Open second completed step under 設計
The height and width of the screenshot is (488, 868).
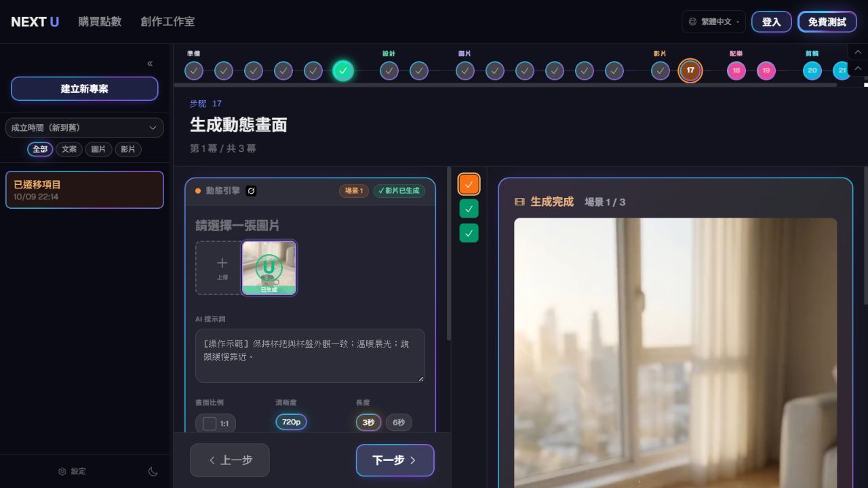click(419, 70)
